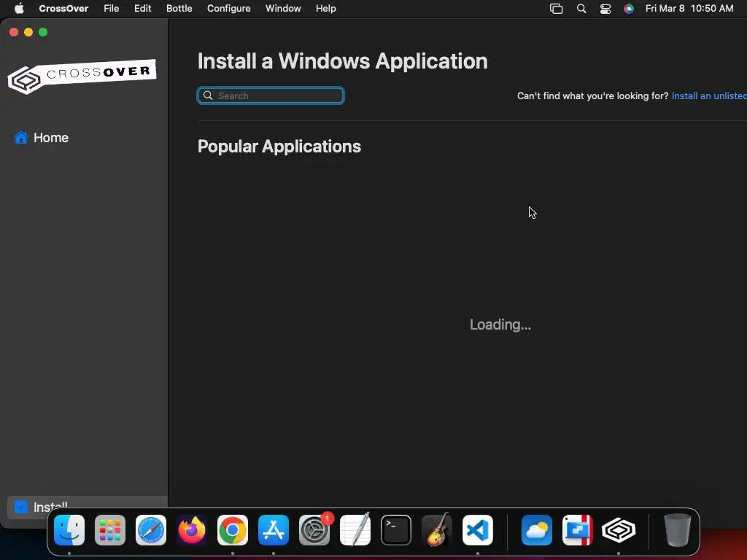747x560 pixels.
Task: Open the Install an unlisted application link
Action: tap(709, 96)
